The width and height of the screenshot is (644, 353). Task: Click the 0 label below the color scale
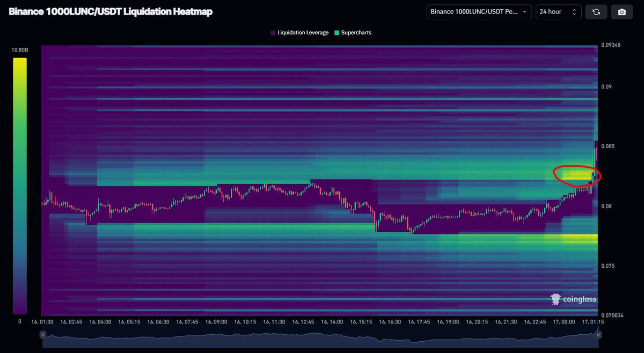point(19,321)
